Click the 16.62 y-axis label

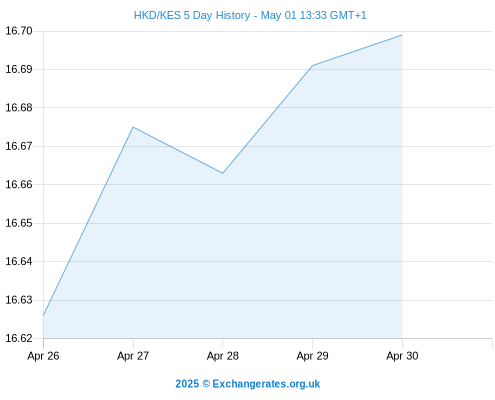click(x=19, y=338)
